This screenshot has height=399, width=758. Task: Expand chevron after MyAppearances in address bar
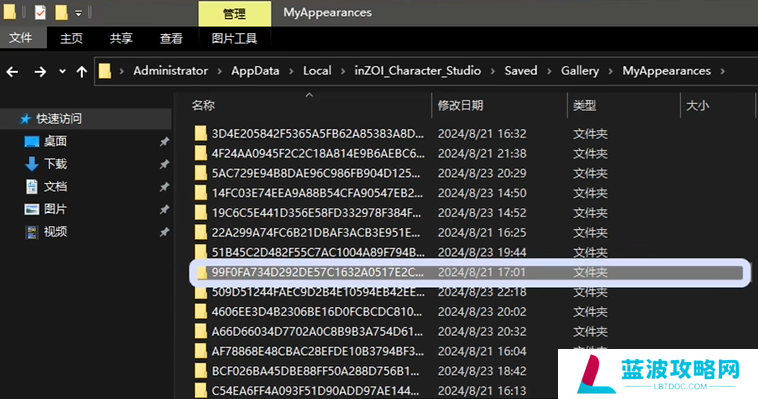coord(722,71)
